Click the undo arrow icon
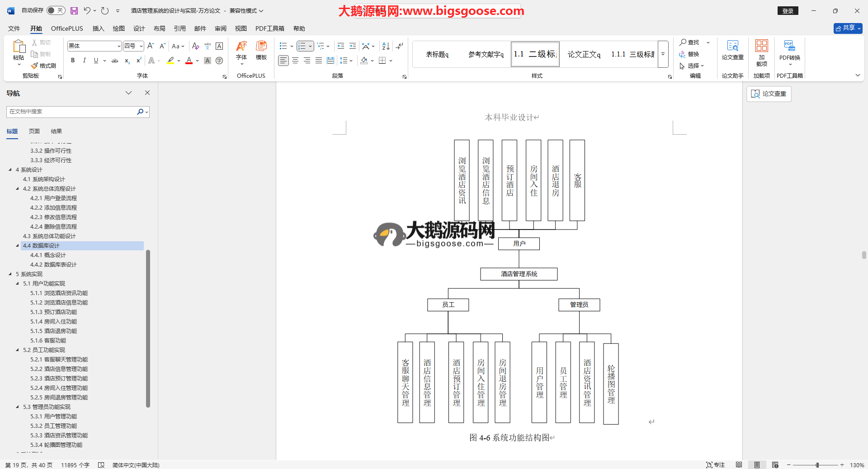Screen dimensions: 868x469 87,10
